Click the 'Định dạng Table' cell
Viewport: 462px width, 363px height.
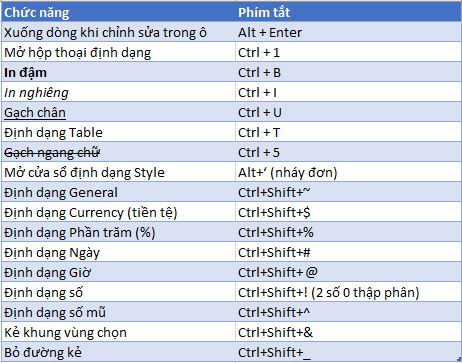click(119, 132)
